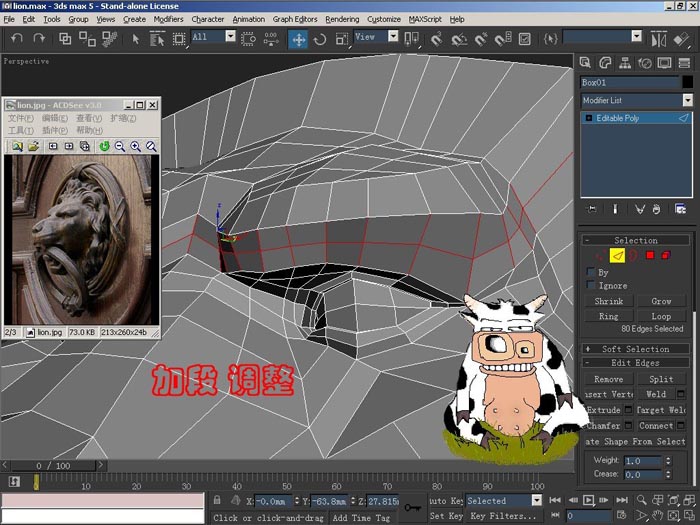This screenshot has width=700, height=525.
Task: Click Make Unique icon below stack
Action: (x=640, y=209)
